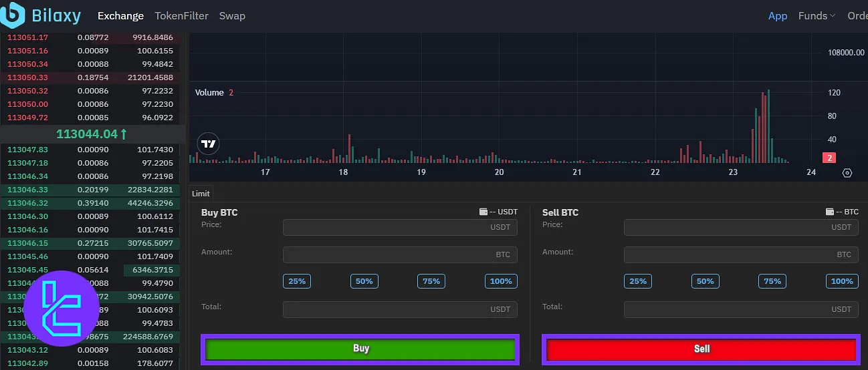
Task: Click the Bilaxy logo icon
Action: (13, 15)
